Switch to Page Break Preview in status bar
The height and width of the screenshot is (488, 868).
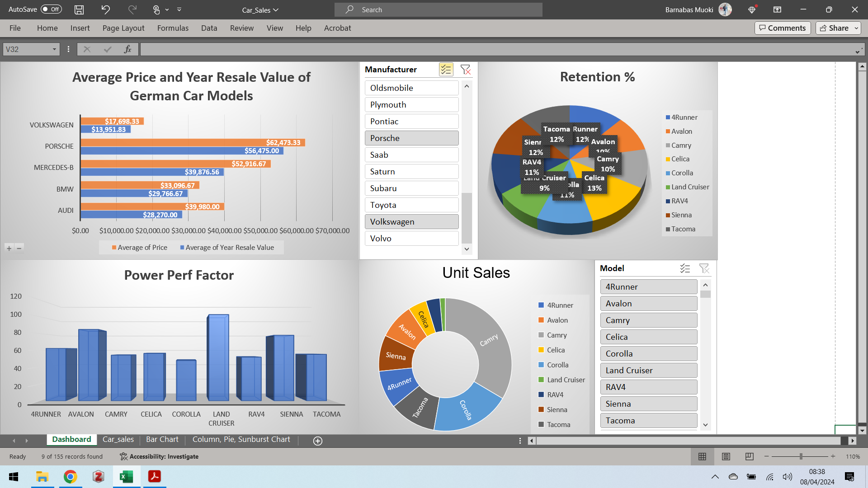[x=749, y=456]
